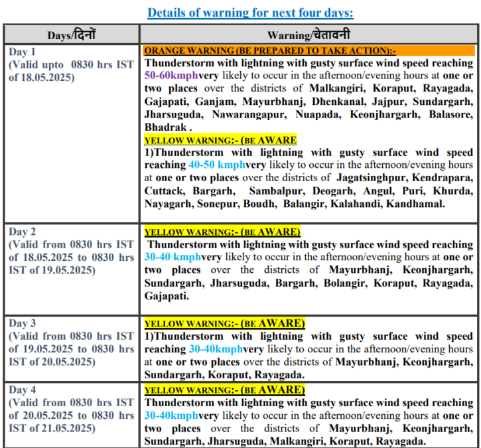Image resolution: width=481 pixels, height=448 pixels.
Task: Select the "Days/दिनों" column header
Action: click(x=72, y=35)
